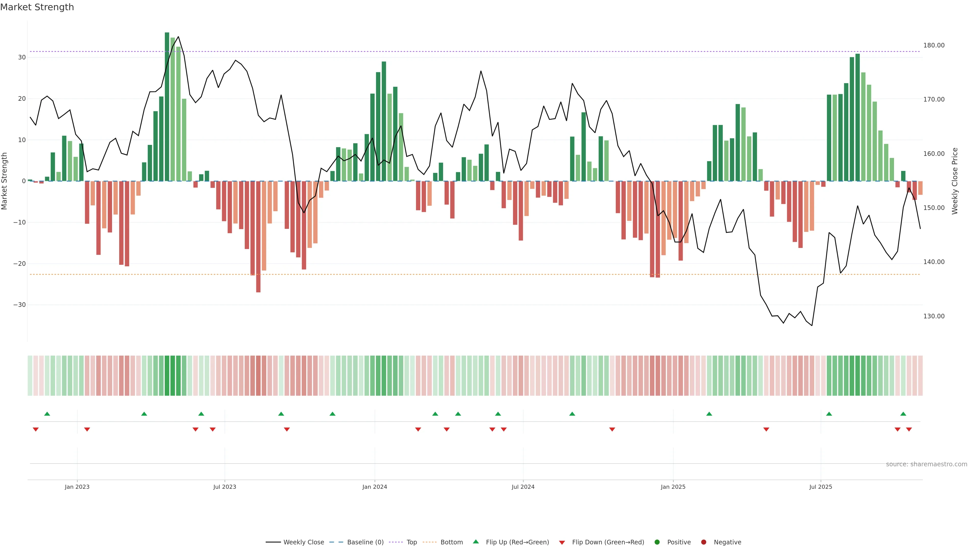This screenshot has width=980, height=551.
Task: Click the red Negative legend dot
Action: pyautogui.click(x=703, y=542)
